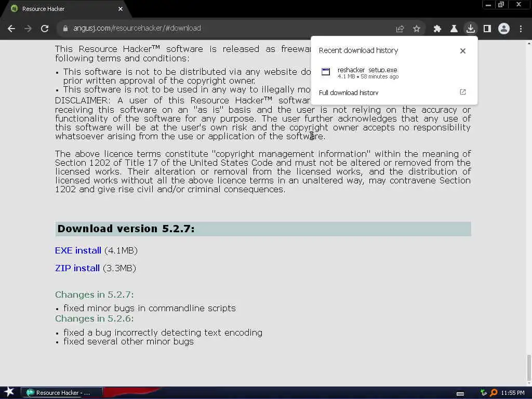Download the ZIP install link
This screenshot has width=532, height=399.
pyautogui.click(x=77, y=268)
